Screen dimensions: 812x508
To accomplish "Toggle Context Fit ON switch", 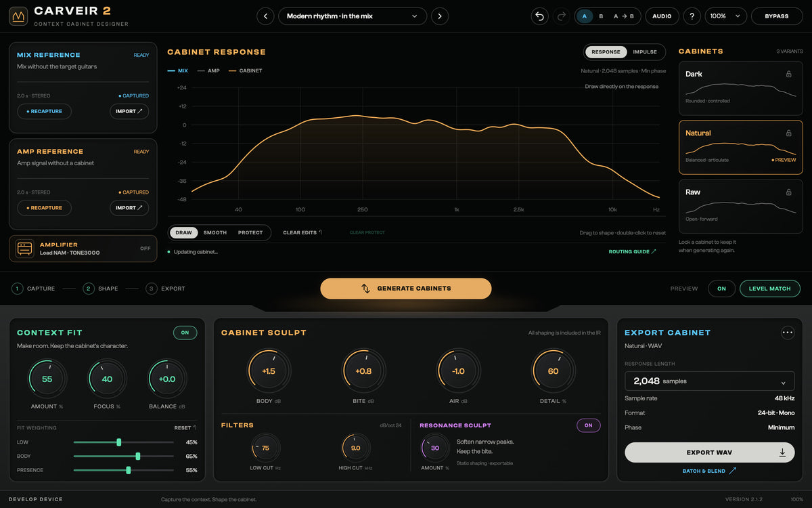I will [185, 333].
